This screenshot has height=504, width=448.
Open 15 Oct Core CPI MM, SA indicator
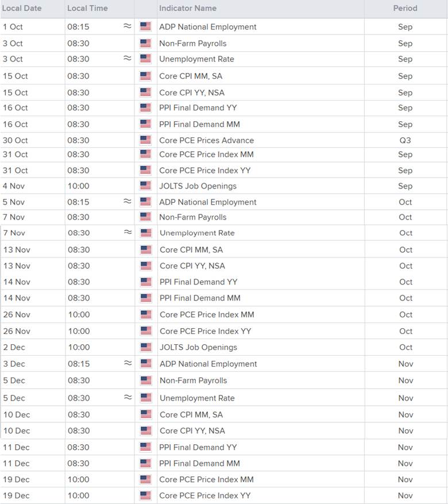(x=191, y=76)
